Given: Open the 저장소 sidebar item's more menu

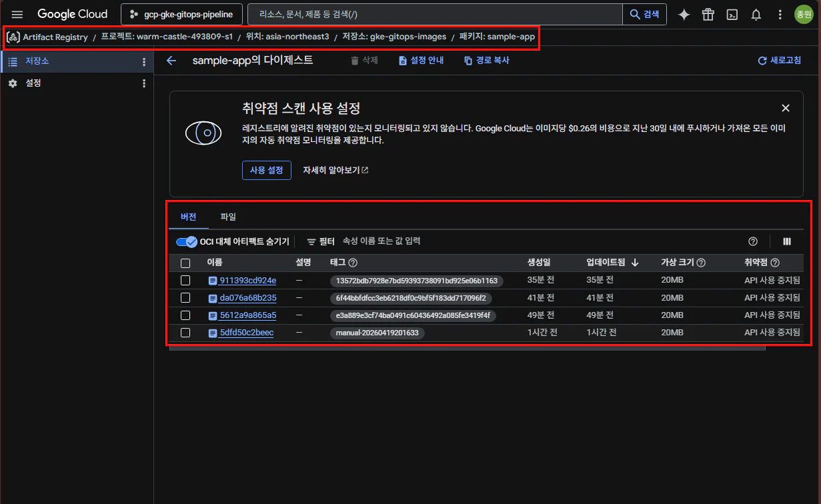Looking at the screenshot, I should pyautogui.click(x=144, y=62).
